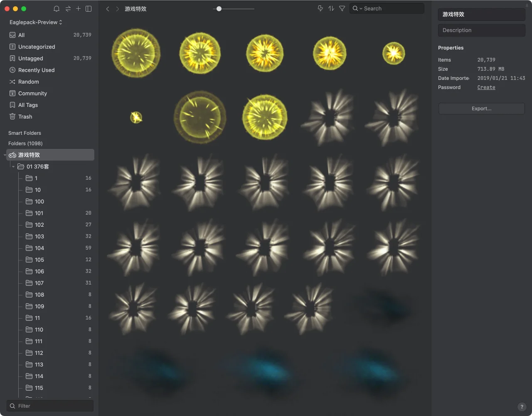Open folder 111 in the tree
The height and width of the screenshot is (416, 532).
click(x=50, y=341)
